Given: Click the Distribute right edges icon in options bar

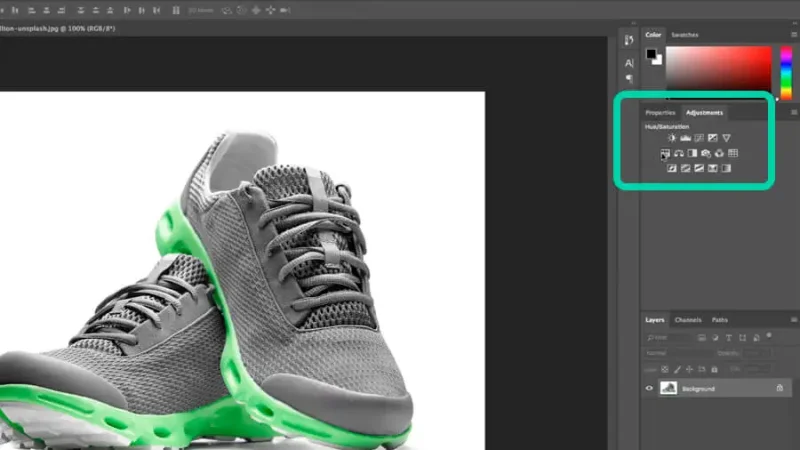Looking at the screenshot, I should click(157, 10).
